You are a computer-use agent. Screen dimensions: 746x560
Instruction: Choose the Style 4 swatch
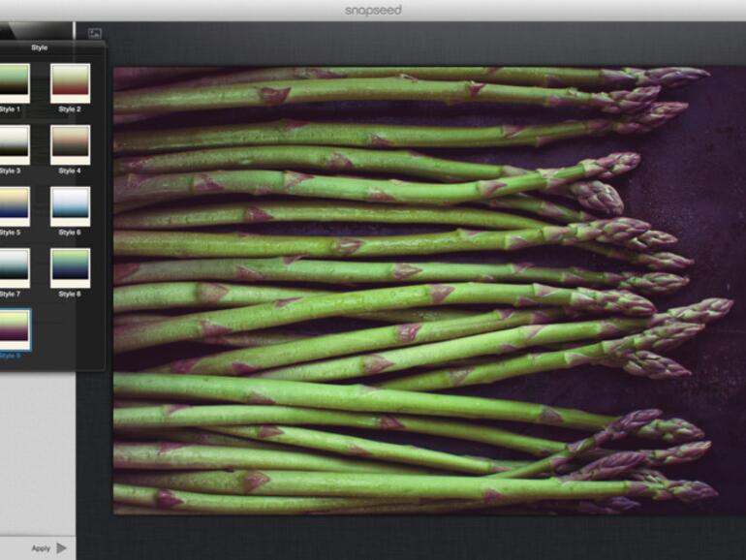coord(70,144)
